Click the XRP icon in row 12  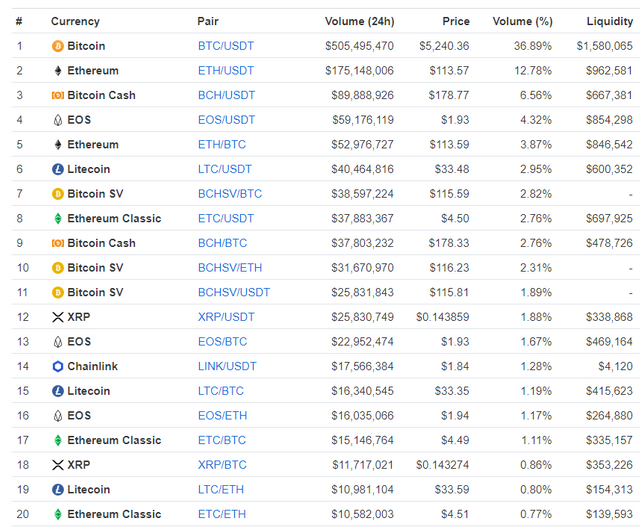coord(58,317)
